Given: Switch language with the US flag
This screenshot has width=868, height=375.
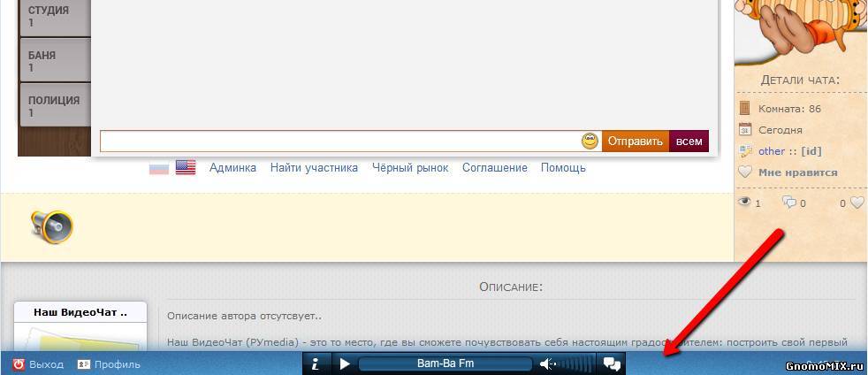Looking at the screenshot, I should [186, 167].
